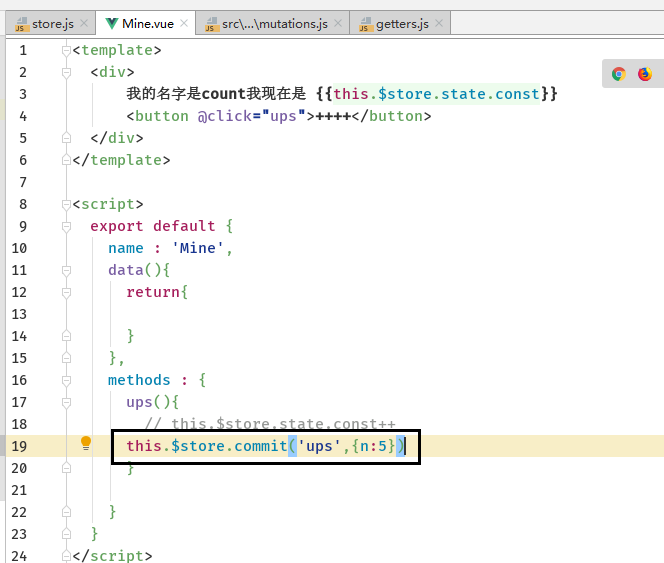
Task: Click the JS file icon on store.js tab
Action: [21, 24]
